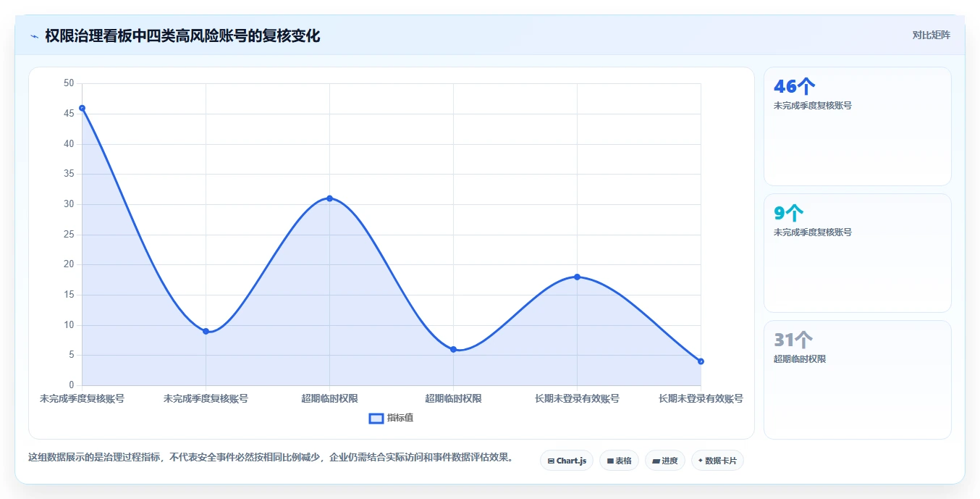Click the y-axis label 0
980x499 pixels.
[72, 385]
